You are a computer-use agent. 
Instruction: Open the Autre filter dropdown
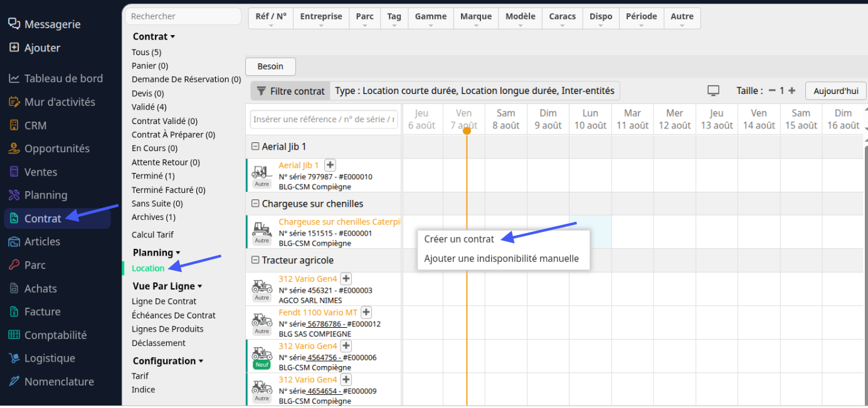[x=682, y=19]
